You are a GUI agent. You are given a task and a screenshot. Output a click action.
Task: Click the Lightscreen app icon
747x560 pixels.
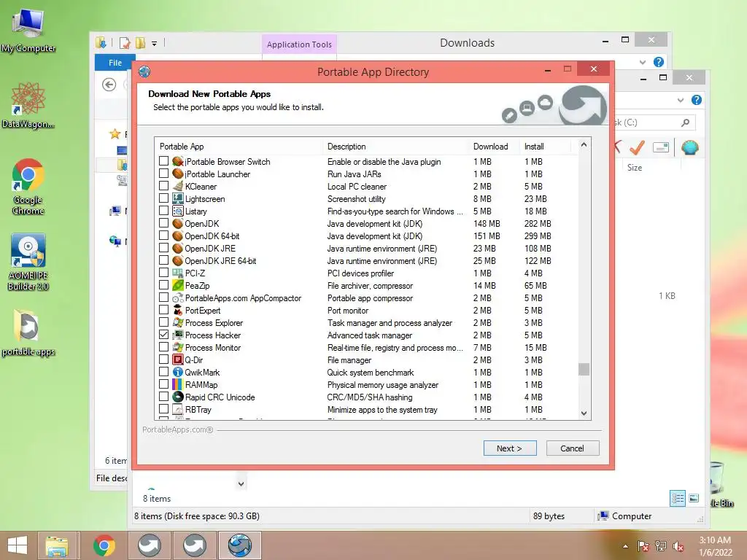(x=178, y=198)
